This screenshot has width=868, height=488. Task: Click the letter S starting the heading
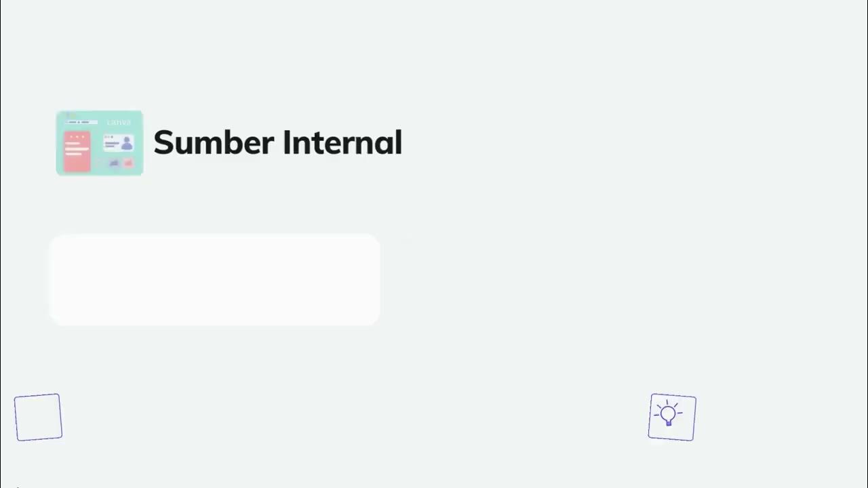(x=165, y=143)
